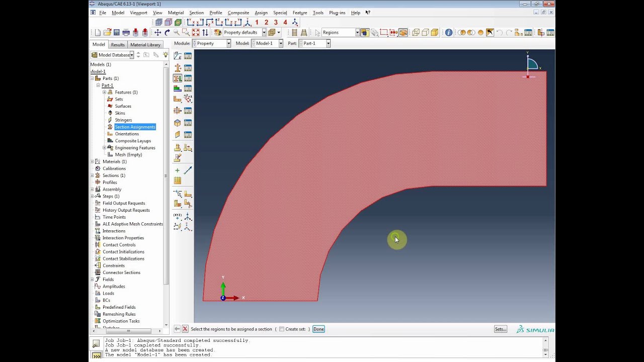Select Section Assignments in the tree

(x=135, y=127)
